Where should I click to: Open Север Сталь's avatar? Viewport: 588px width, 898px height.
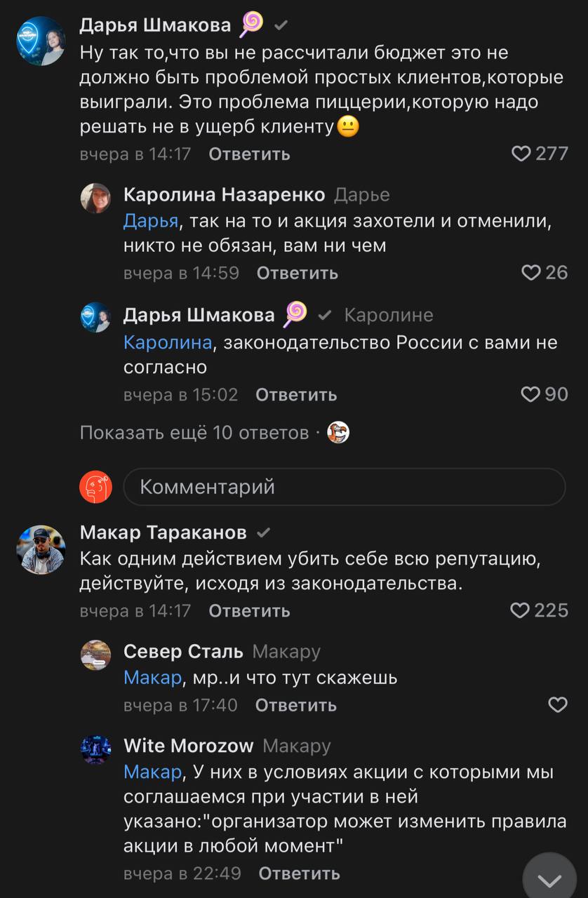[95, 655]
